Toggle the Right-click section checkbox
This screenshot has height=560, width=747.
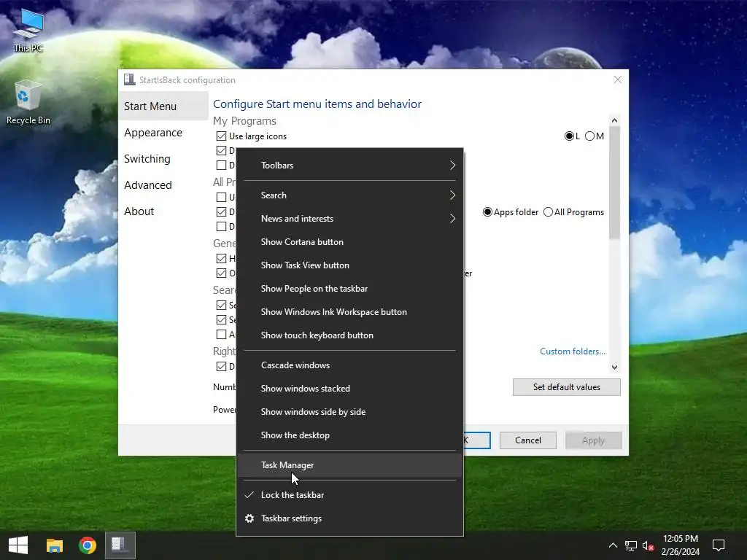[x=221, y=366]
